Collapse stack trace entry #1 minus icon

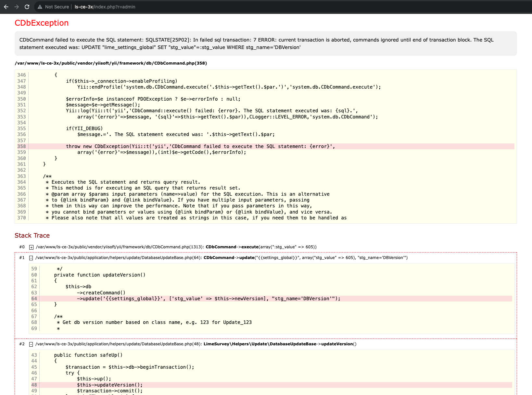tap(31, 258)
